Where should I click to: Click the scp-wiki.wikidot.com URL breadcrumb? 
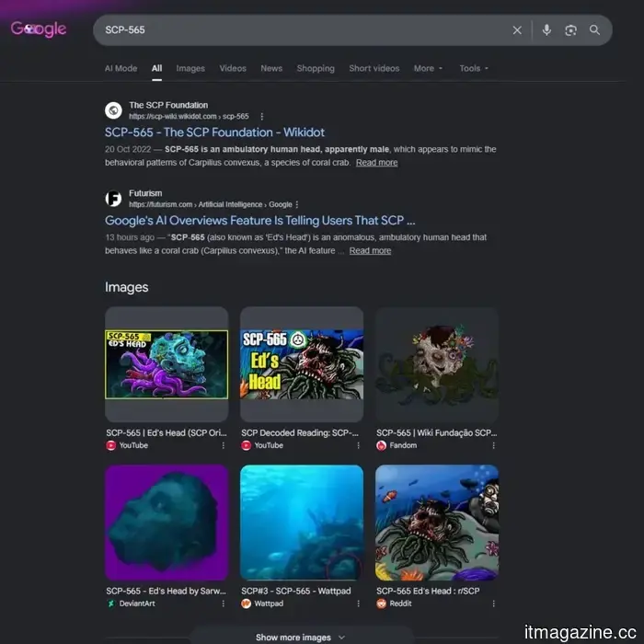coord(189,117)
